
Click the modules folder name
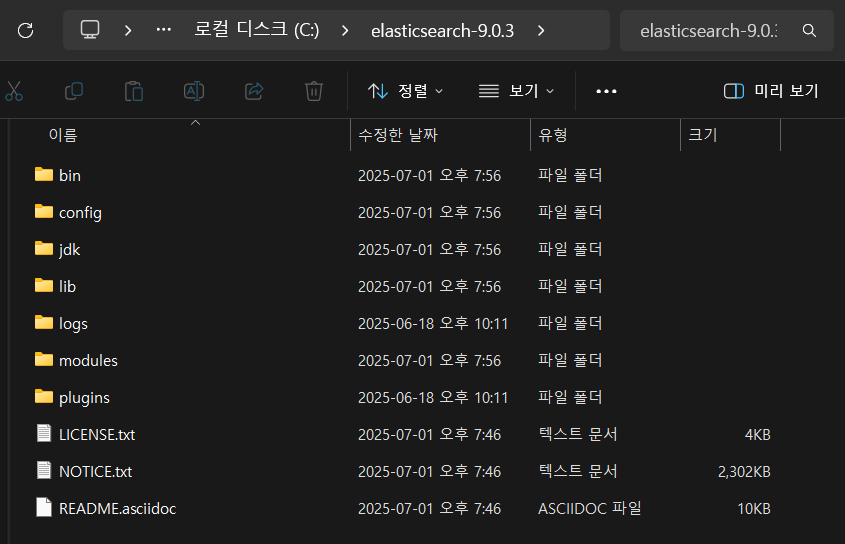(x=88, y=361)
